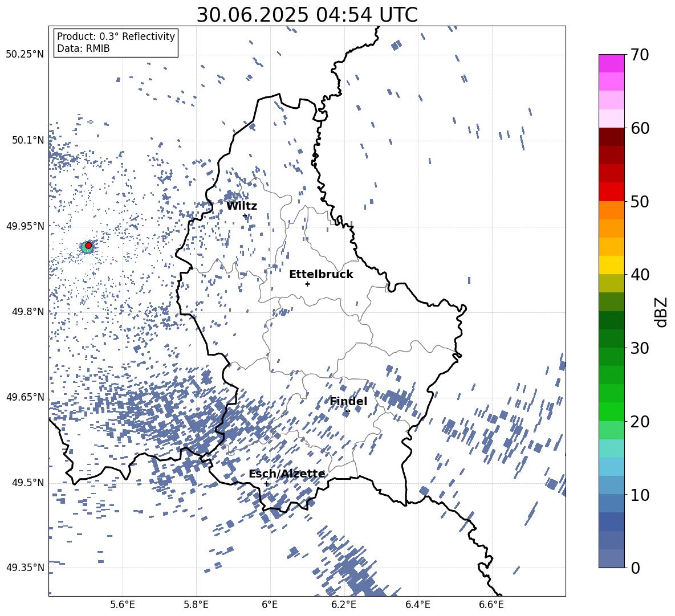This screenshot has height=616, width=675.
Task: Click the 50 colorbar tick label
Action: (x=640, y=201)
